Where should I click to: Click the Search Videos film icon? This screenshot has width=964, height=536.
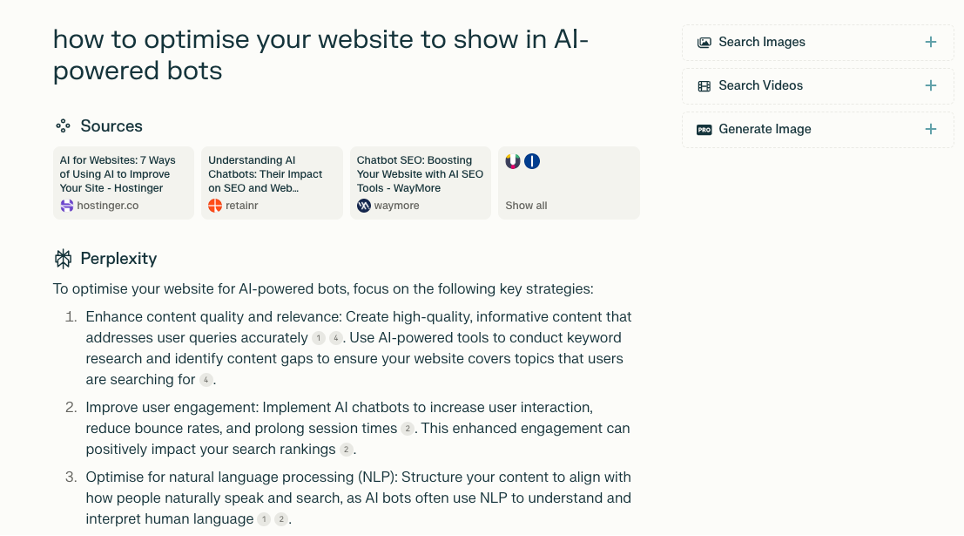coord(704,86)
